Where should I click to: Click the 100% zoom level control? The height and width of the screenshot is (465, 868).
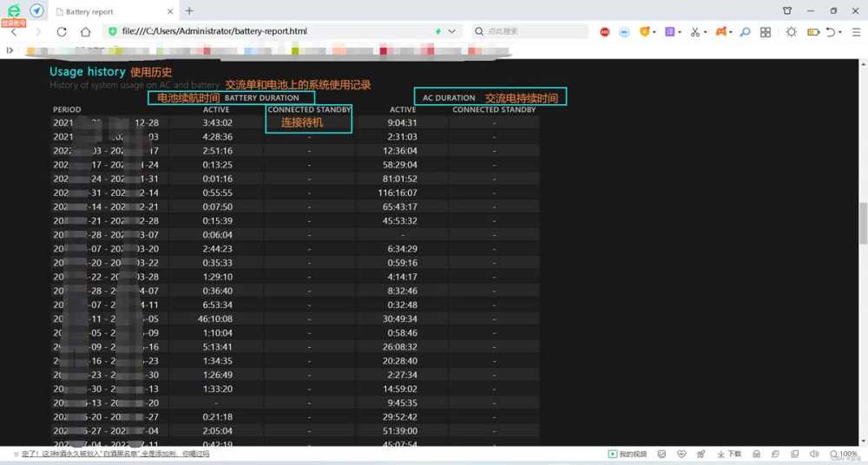click(x=843, y=454)
